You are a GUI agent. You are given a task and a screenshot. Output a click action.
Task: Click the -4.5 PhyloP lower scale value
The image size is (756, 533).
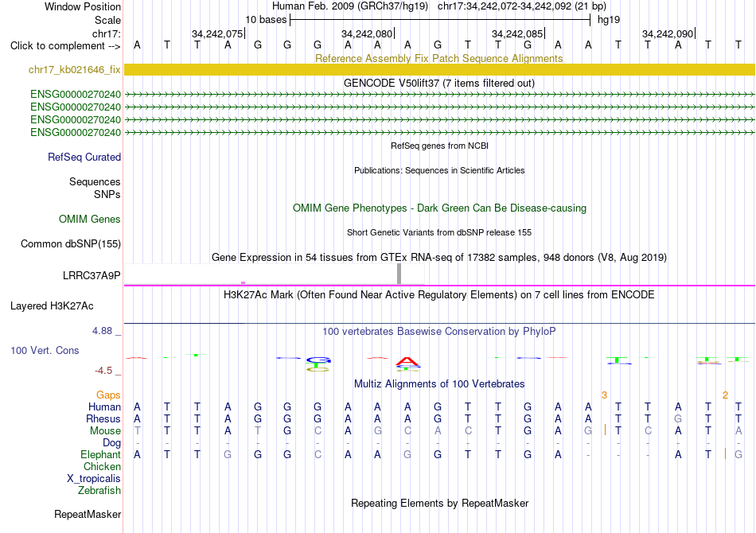(103, 370)
